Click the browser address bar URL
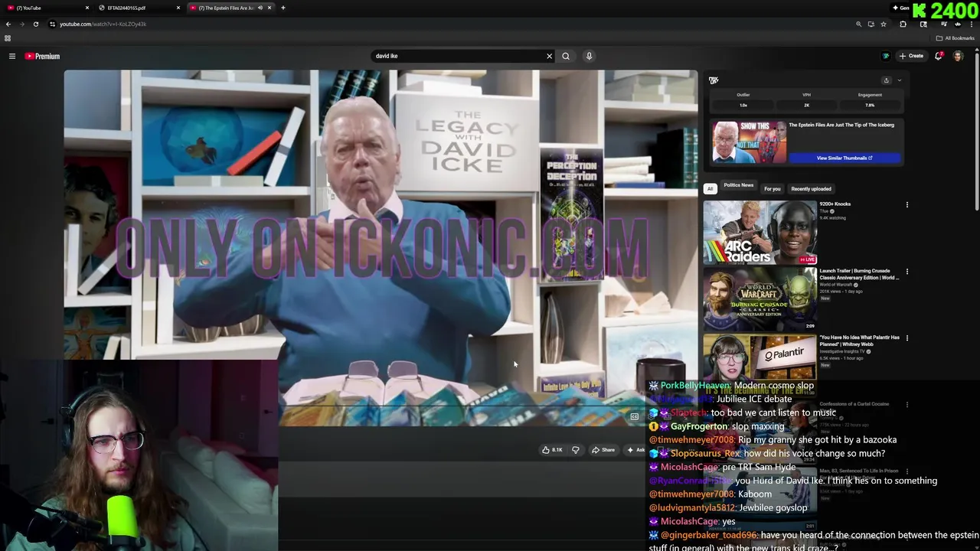This screenshot has width=980, height=551. pos(103,24)
